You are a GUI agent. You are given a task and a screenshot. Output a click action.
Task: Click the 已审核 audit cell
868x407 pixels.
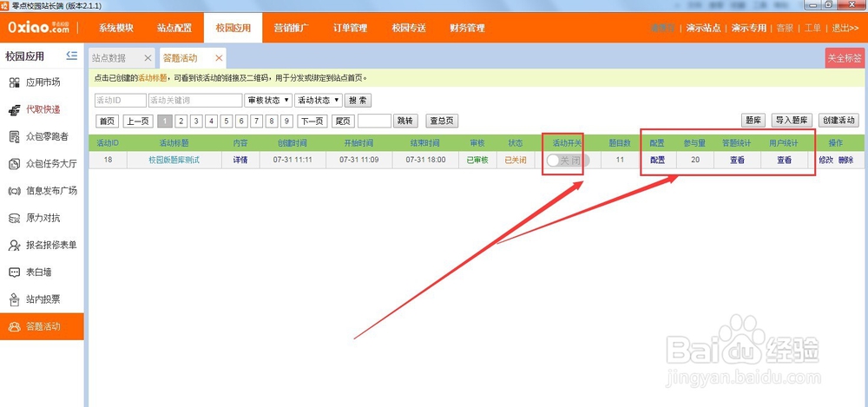[477, 161]
